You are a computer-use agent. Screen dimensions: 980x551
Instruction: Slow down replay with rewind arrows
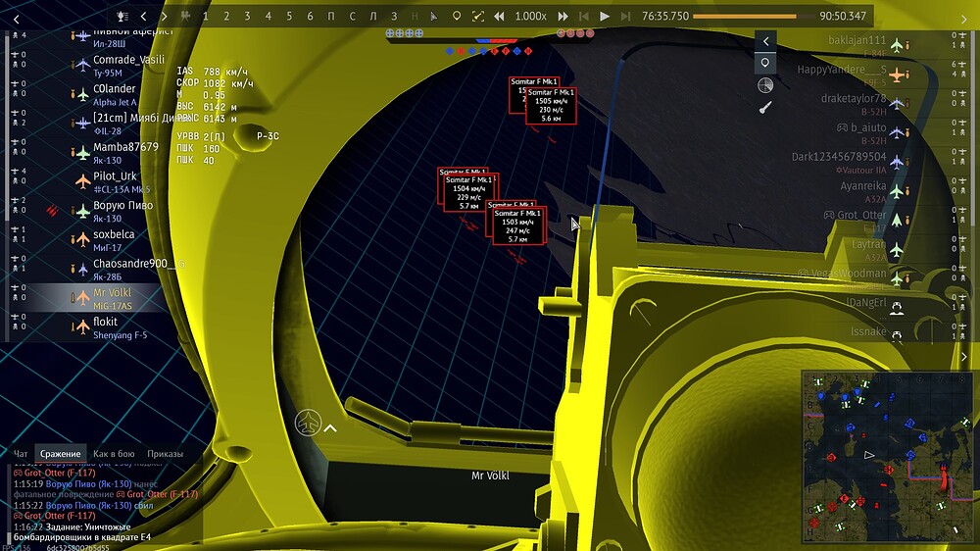(499, 17)
